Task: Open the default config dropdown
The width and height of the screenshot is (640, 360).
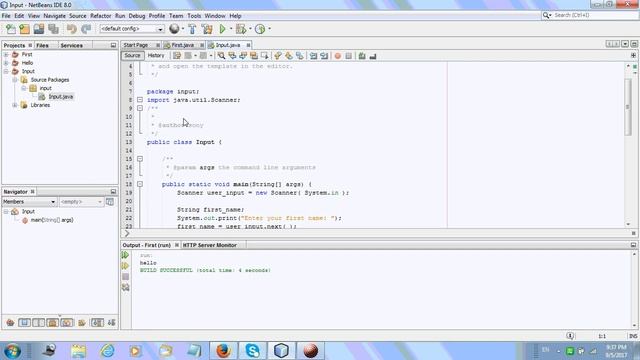Action: pos(160,29)
